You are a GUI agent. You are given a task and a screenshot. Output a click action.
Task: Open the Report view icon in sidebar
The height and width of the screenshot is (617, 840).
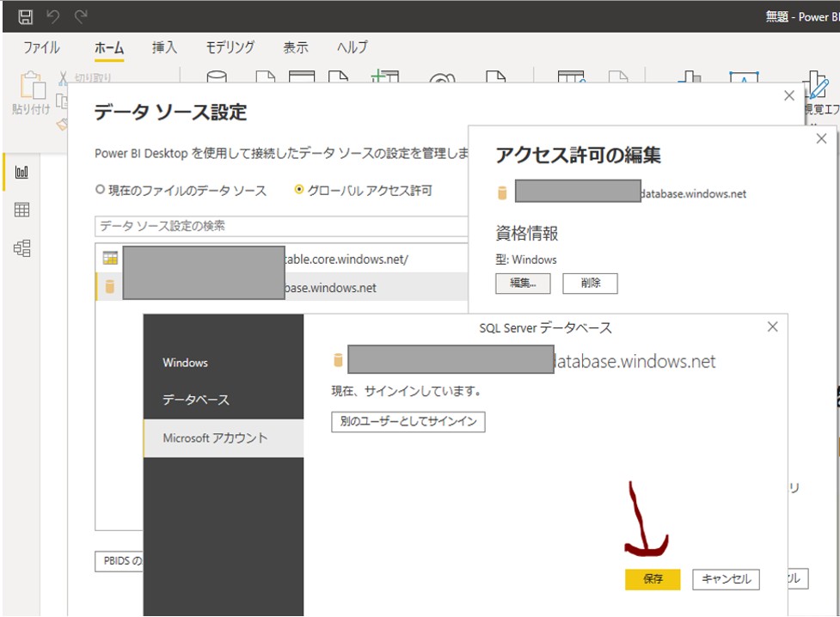coord(22,173)
